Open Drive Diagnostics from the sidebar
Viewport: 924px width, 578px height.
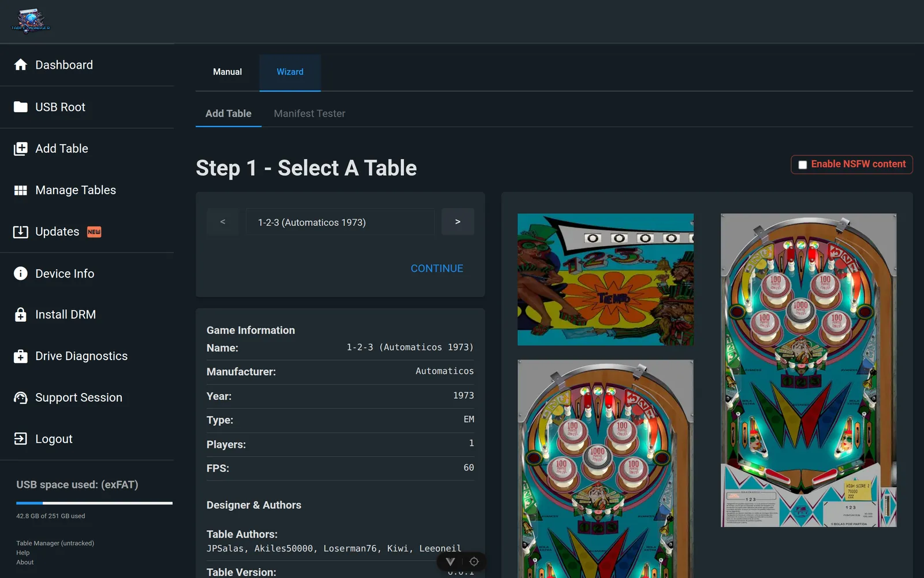(87, 356)
